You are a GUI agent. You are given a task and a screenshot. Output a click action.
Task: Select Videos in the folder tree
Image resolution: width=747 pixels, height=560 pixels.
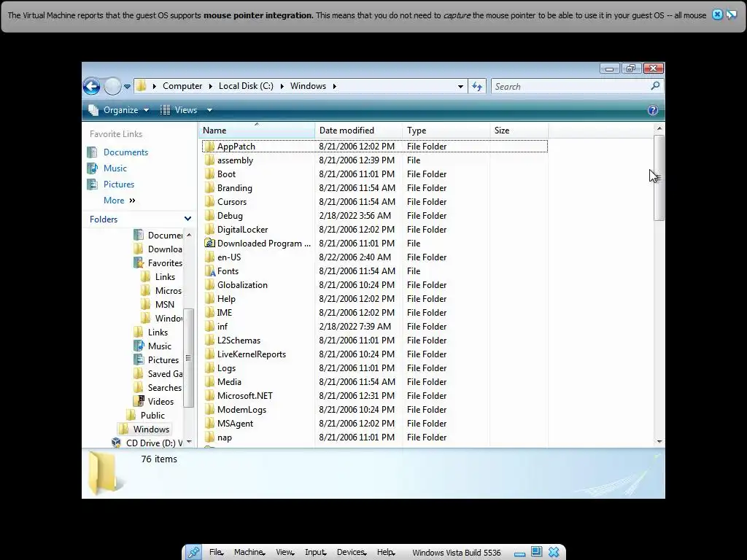(x=160, y=402)
